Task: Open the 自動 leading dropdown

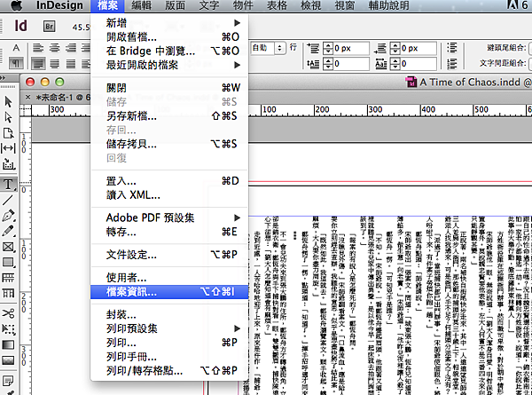Action: [279, 48]
